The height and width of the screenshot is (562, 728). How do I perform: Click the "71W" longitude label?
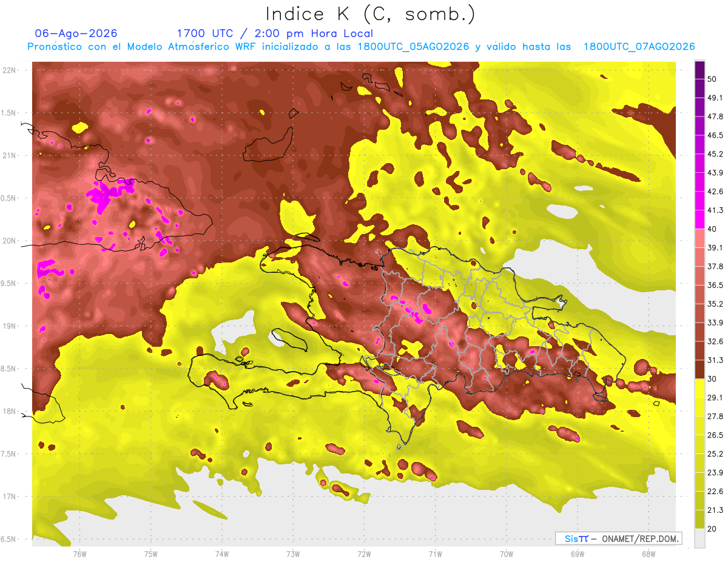tap(435, 554)
